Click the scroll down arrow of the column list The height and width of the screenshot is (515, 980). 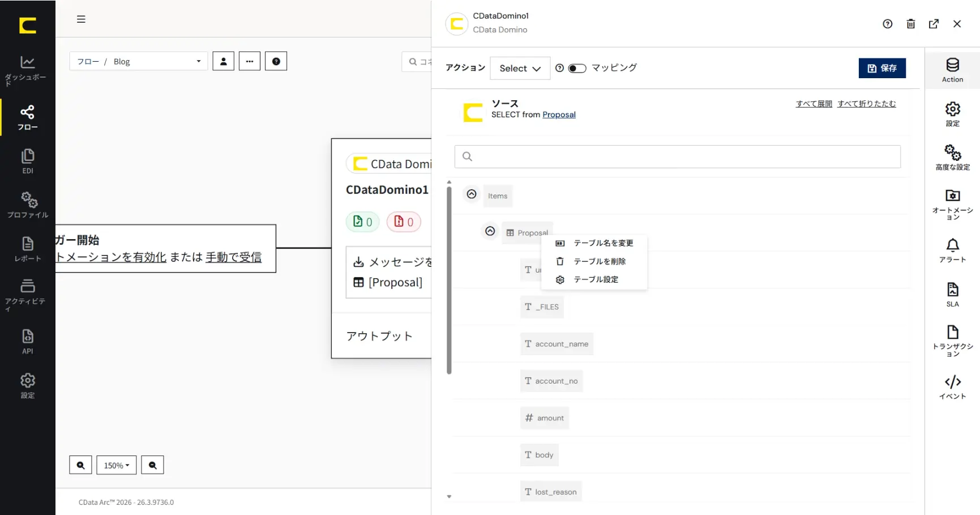[x=449, y=497]
